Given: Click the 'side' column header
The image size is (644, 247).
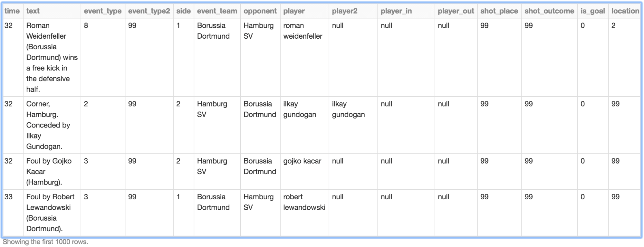Looking at the screenshot, I should tap(183, 11).
